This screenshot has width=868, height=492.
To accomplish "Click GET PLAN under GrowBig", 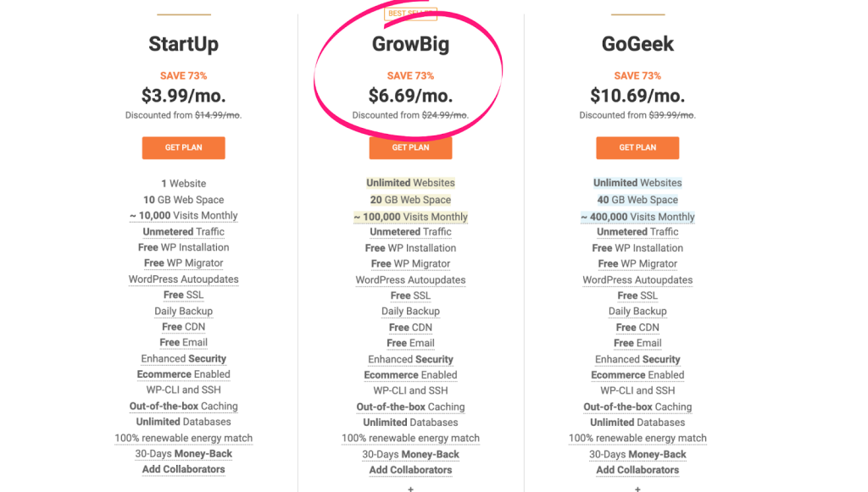I will [410, 147].
